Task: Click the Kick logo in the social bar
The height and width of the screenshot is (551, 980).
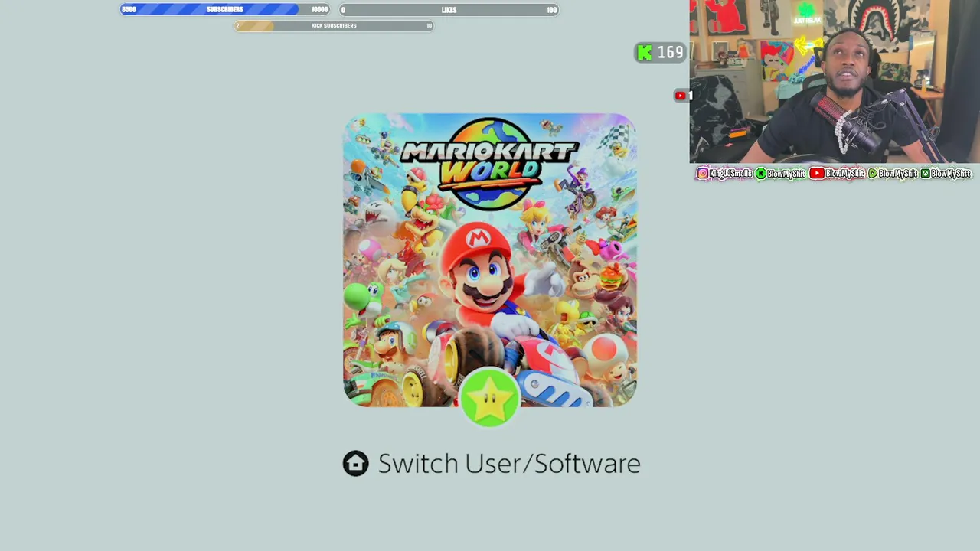Action: coord(761,174)
